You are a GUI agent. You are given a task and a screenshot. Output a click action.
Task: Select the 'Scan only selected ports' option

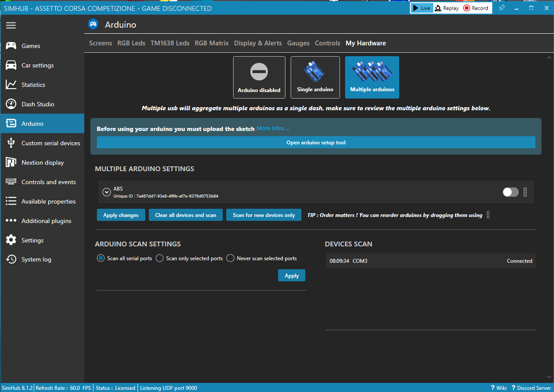pyautogui.click(x=160, y=258)
